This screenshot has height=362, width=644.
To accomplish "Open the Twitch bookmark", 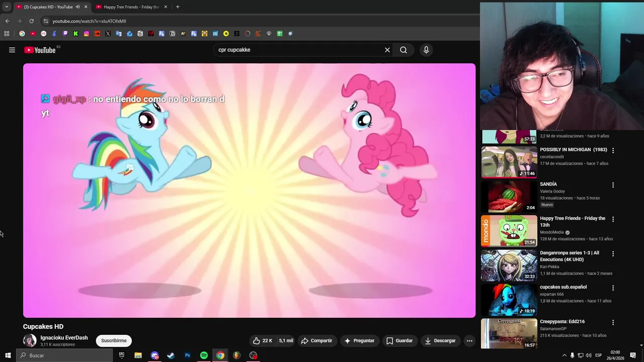I will click(65, 34).
